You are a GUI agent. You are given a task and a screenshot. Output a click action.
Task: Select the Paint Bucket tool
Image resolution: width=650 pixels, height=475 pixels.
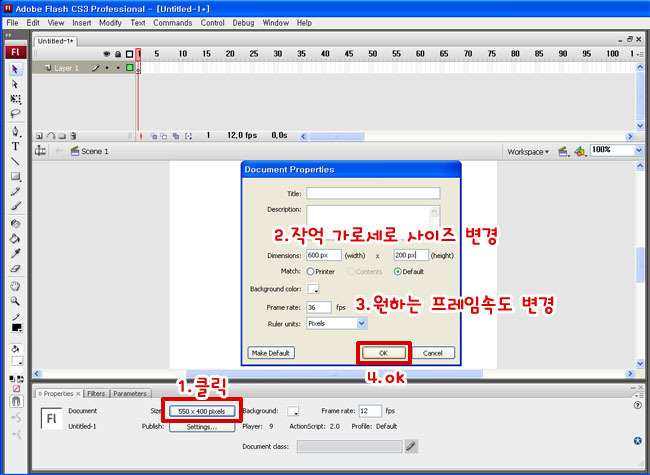(15, 239)
